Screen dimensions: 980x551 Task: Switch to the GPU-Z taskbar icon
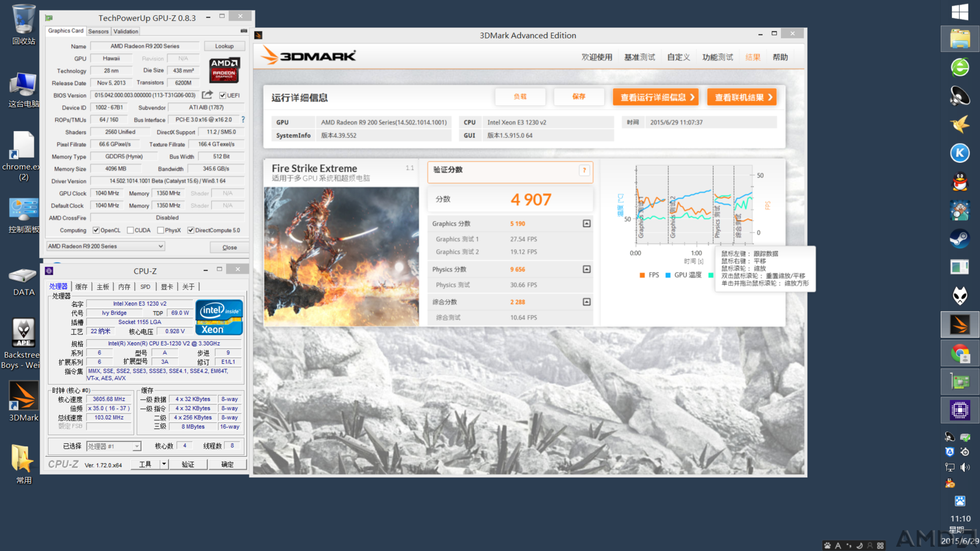[x=960, y=382]
